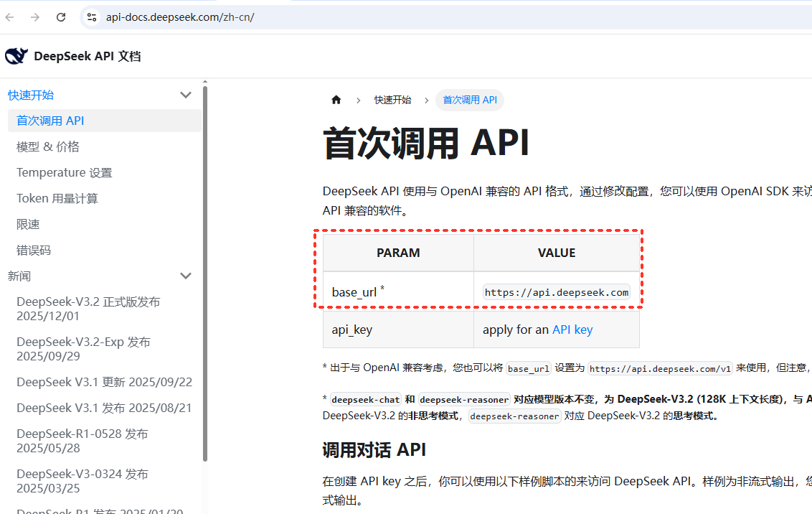
Task: Open site information icon in address bar
Action: click(91, 17)
